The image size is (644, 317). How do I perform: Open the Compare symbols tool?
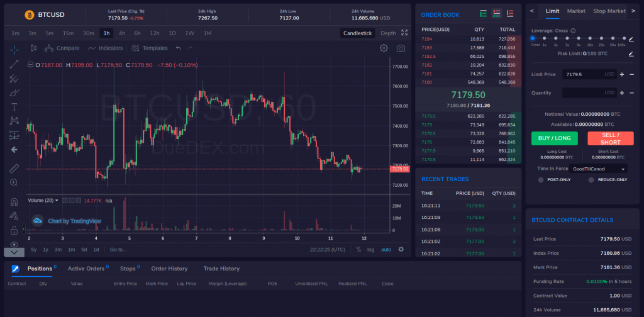pyautogui.click(x=62, y=48)
